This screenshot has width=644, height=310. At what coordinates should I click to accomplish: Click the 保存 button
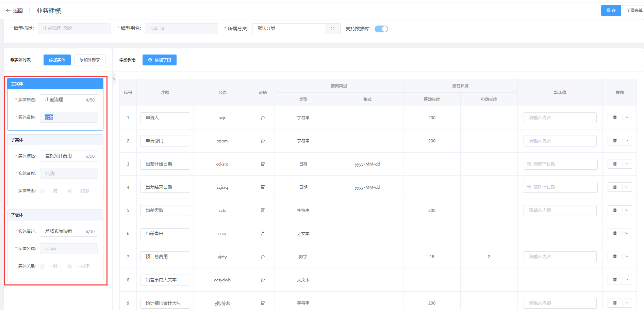coord(611,11)
